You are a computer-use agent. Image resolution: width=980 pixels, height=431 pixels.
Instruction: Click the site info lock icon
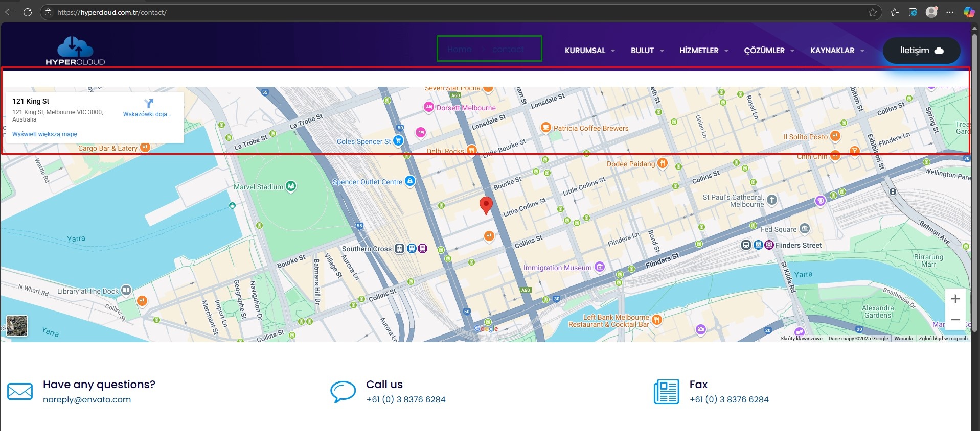point(48,12)
